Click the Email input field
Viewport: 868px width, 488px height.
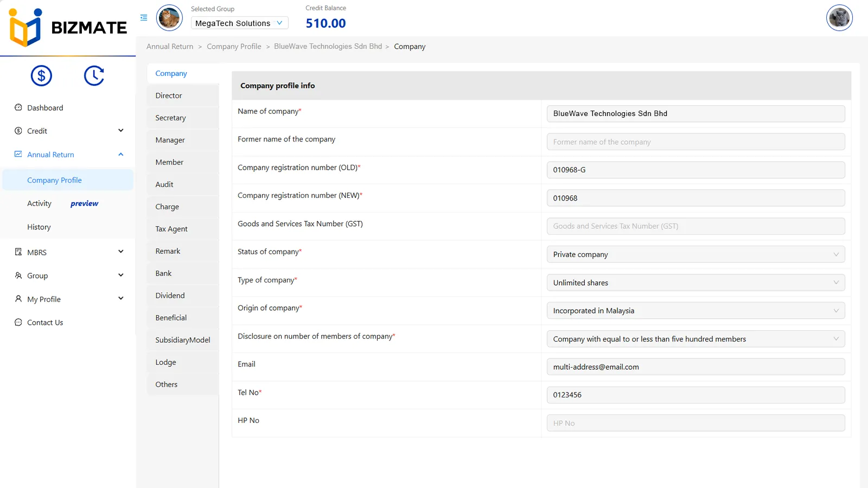(695, 367)
